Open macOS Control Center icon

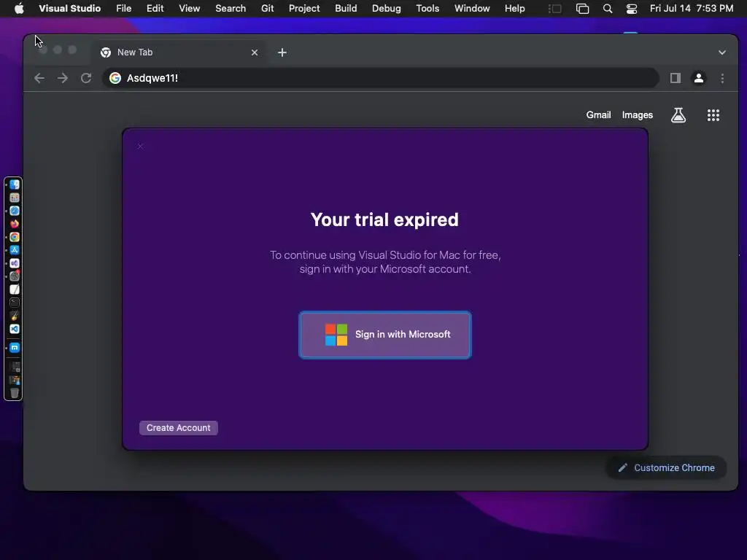coord(632,9)
